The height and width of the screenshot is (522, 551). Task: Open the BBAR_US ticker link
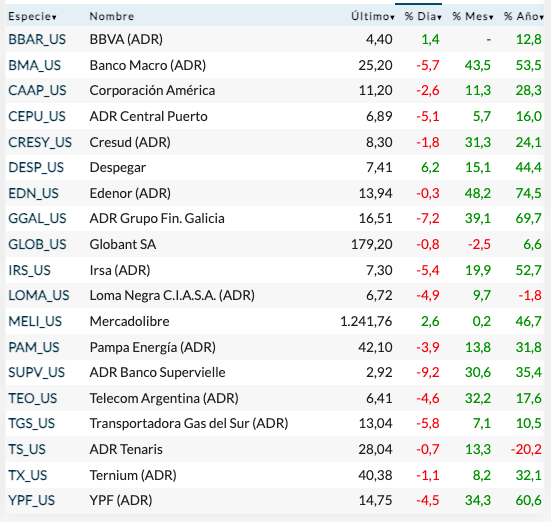37,39
